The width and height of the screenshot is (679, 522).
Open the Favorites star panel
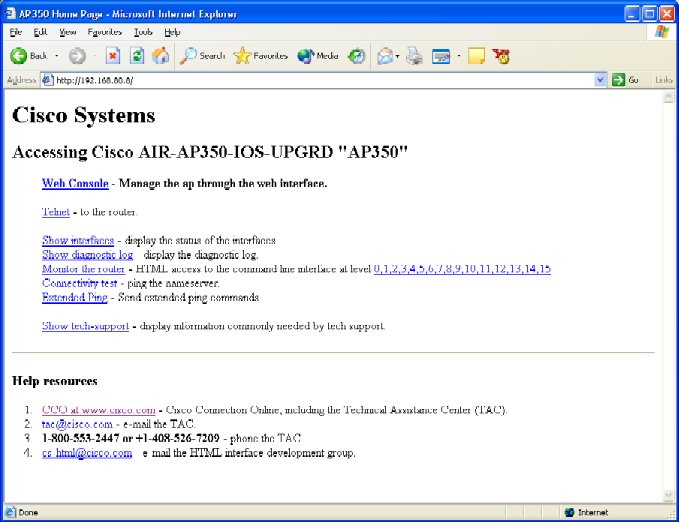pyautogui.click(x=260, y=56)
